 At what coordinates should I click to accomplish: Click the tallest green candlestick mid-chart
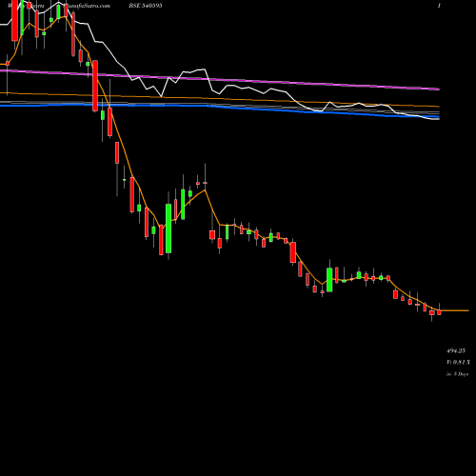point(169,228)
